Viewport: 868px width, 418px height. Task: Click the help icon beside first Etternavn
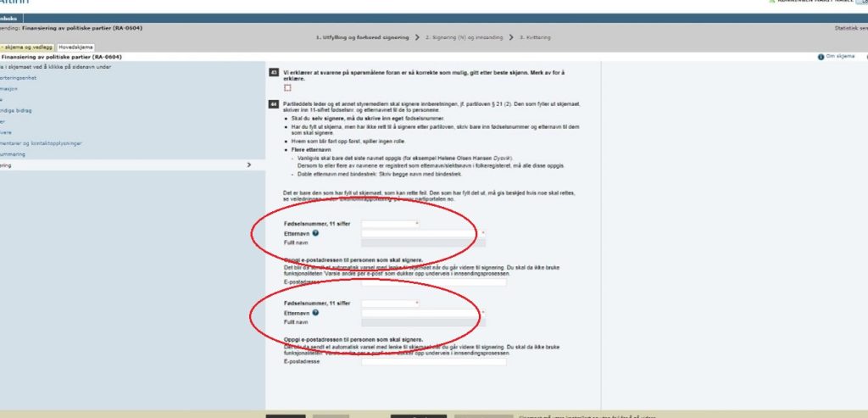pos(315,232)
